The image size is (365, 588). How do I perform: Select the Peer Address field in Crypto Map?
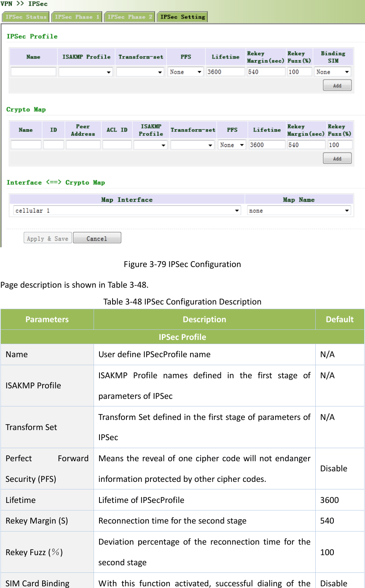(83, 144)
